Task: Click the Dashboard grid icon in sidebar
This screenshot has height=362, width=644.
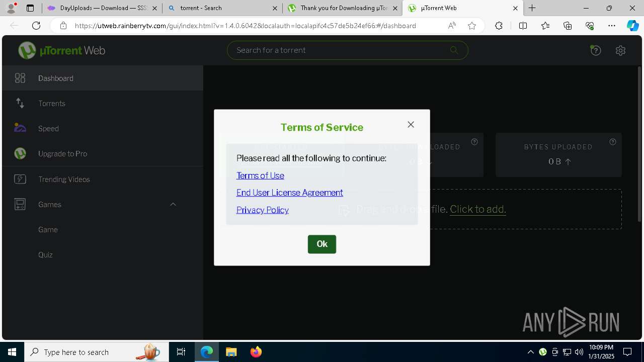Action: click(20, 78)
